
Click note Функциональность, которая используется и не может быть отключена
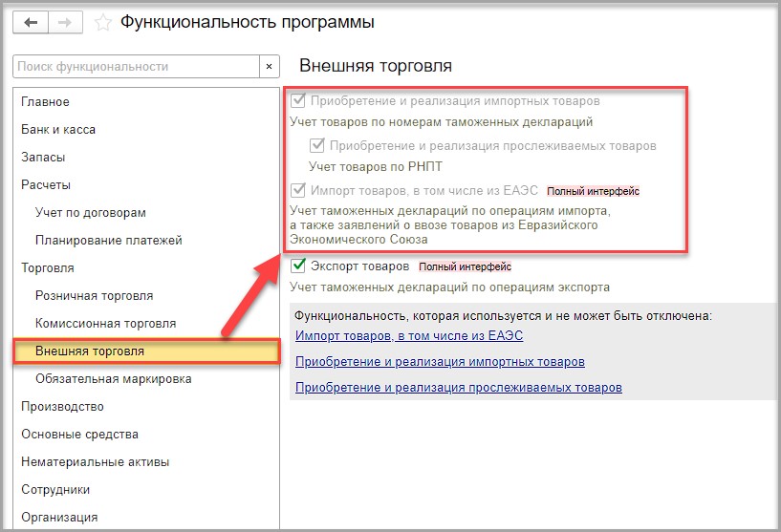[503, 316]
